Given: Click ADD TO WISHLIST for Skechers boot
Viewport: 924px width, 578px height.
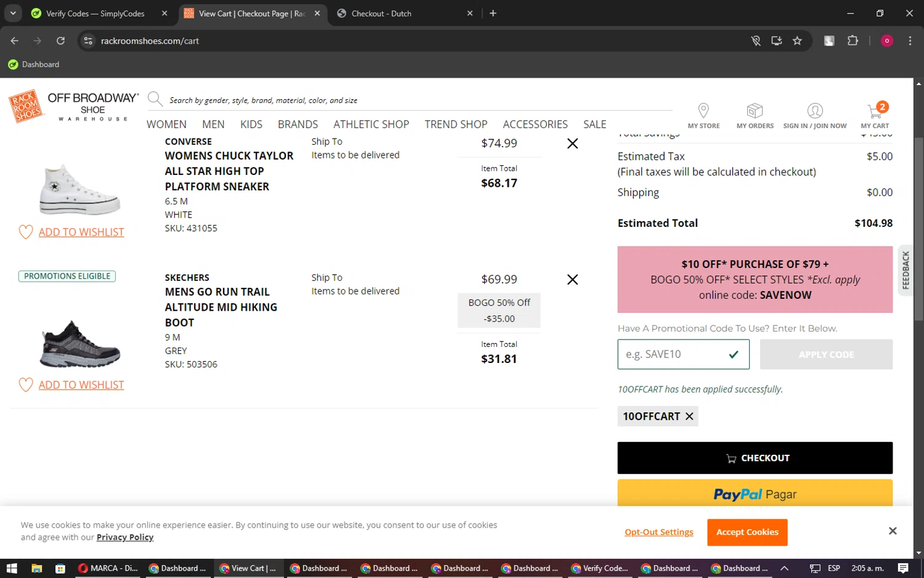Looking at the screenshot, I should [81, 385].
